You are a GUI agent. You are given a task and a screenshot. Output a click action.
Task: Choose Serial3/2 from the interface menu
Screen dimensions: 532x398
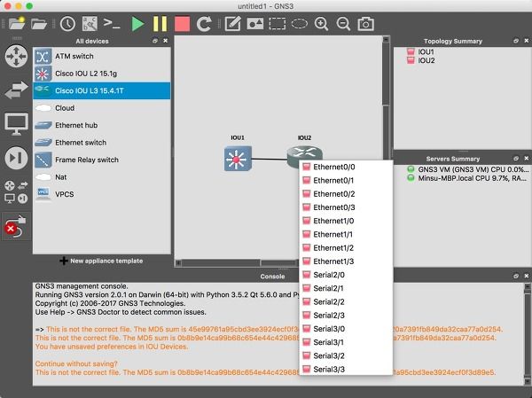point(346,356)
